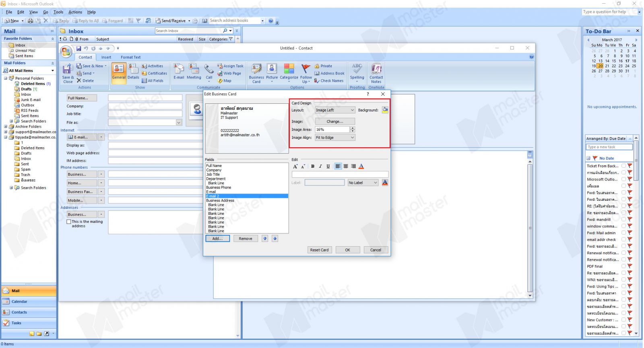Open Help menu in Outlook
This screenshot has height=348, width=644.
click(x=91, y=12)
